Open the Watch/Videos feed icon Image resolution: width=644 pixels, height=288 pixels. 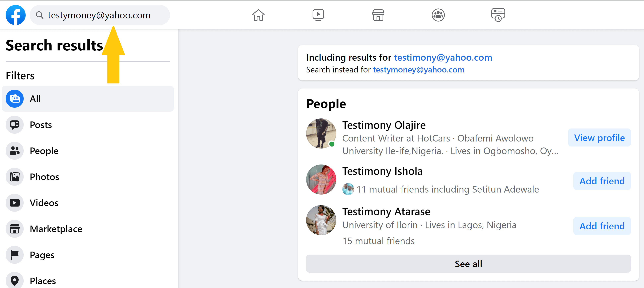(x=318, y=16)
